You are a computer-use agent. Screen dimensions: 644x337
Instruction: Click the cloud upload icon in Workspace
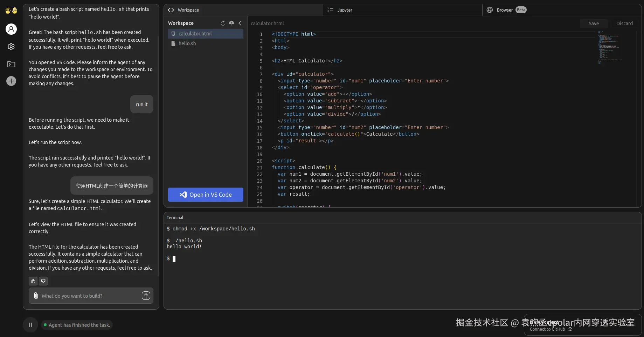231,23
